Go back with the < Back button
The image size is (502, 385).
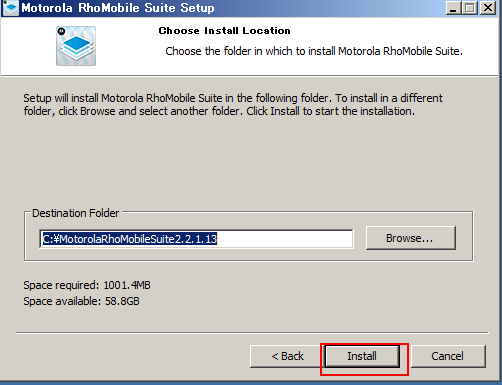coord(287,356)
